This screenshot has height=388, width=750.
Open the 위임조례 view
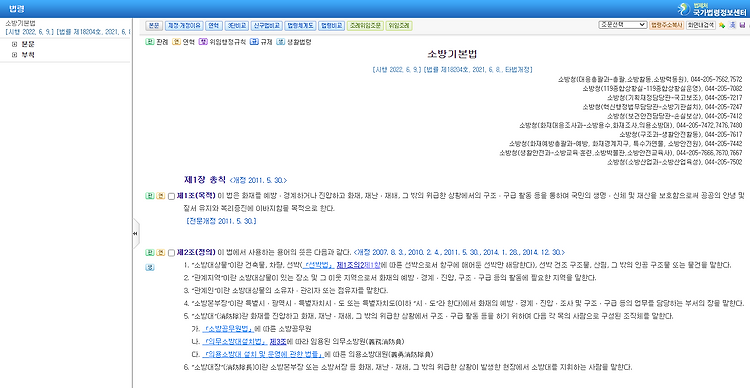click(399, 25)
